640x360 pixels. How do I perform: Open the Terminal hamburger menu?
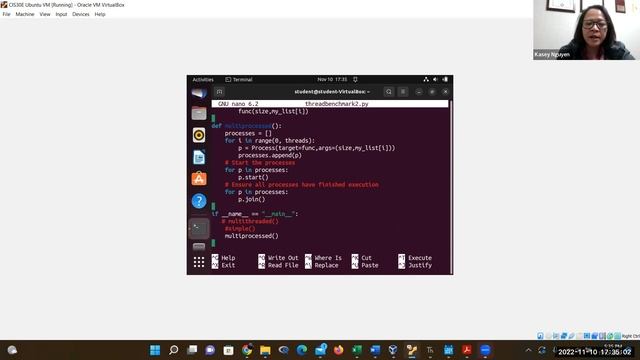click(x=403, y=92)
